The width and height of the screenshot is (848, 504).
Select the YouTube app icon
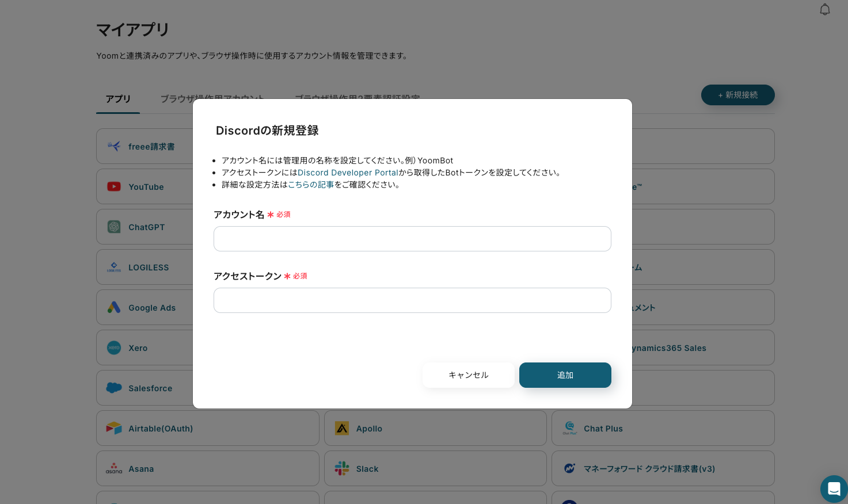pos(114,186)
